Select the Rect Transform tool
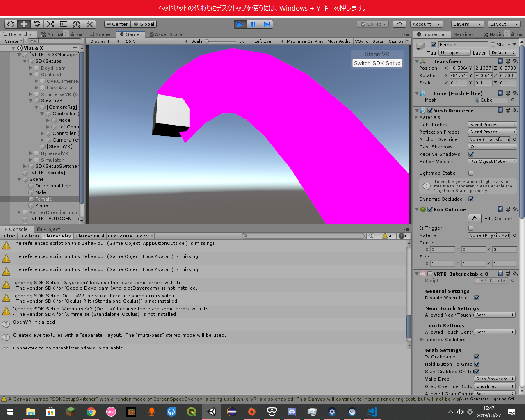 (x=63, y=24)
